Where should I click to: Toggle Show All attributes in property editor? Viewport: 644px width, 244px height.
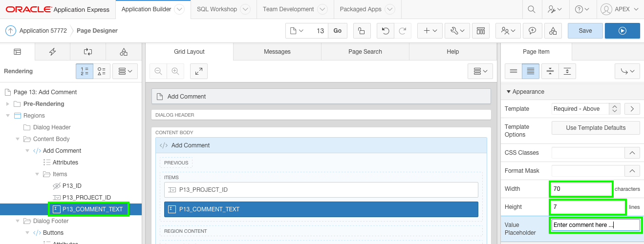click(x=530, y=71)
